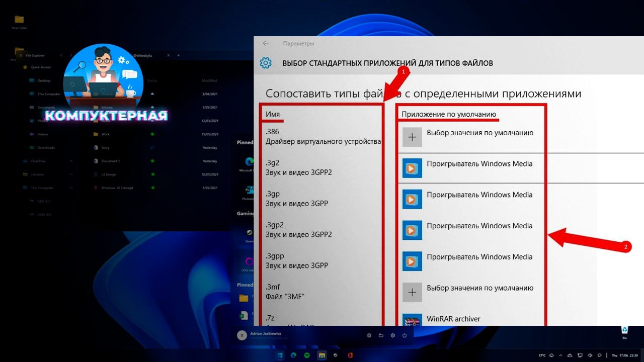Sort by the Modified column in File Explorer
Image resolution: width=644 pixels, height=362 pixels.
tap(209, 80)
